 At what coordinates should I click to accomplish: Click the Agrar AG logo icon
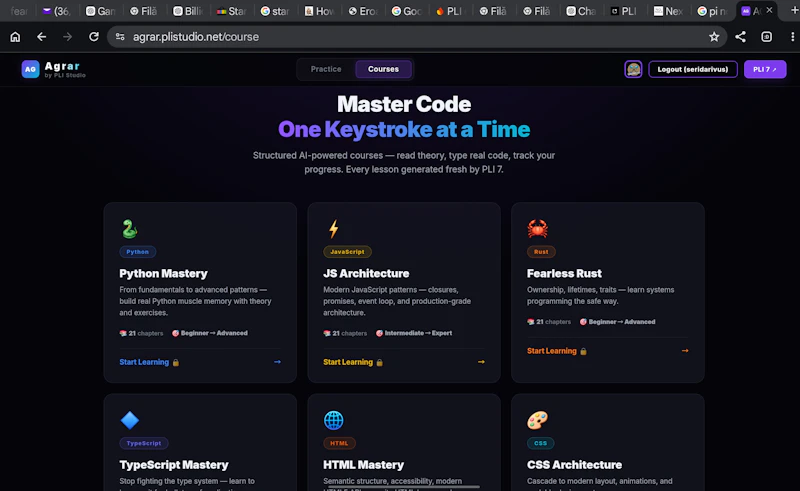(x=31, y=69)
